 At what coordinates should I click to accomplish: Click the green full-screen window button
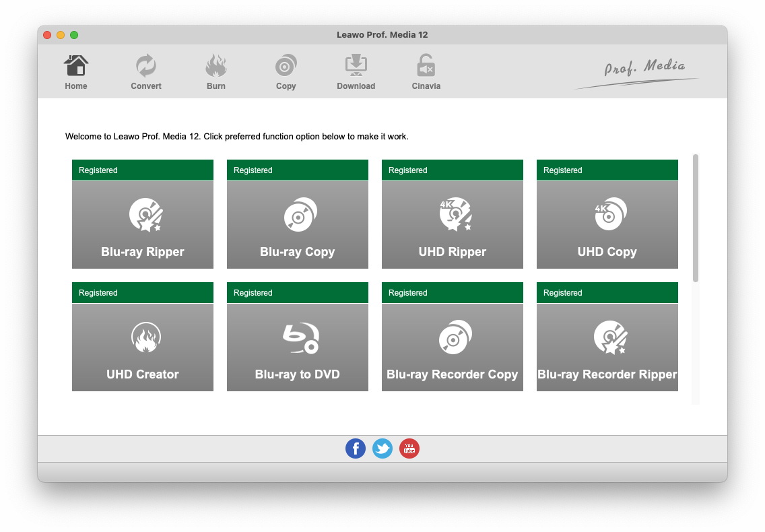(74, 35)
